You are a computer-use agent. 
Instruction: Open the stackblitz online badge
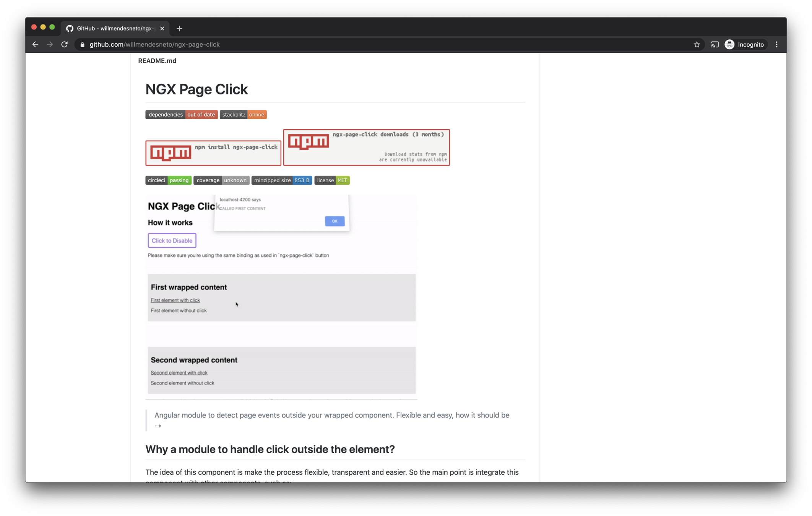click(243, 115)
